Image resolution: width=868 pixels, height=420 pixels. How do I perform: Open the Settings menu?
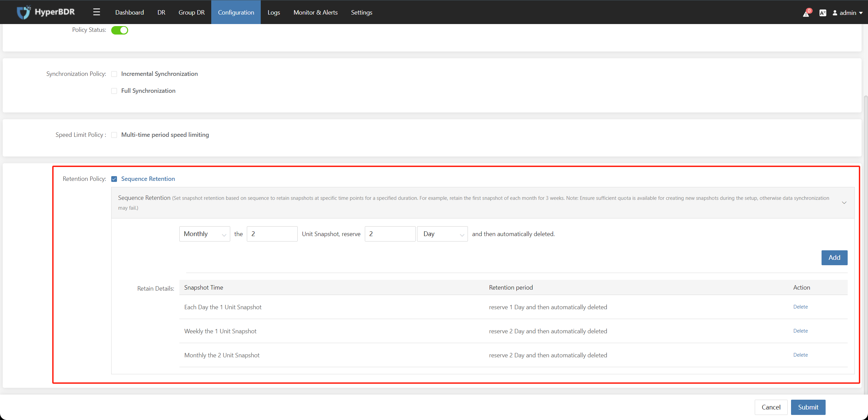361,12
